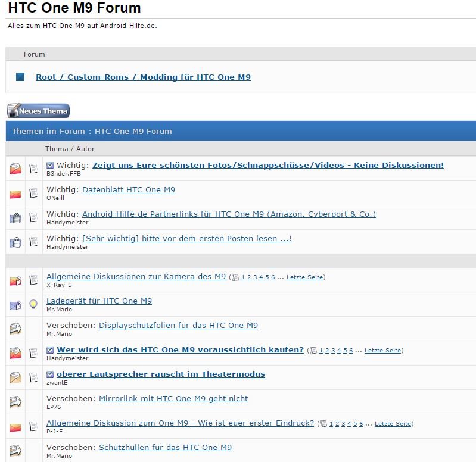Screen dimensions: 476x462
Task: Click multipage icon in the erster Eindruck row
Action: pyautogui.click(x=323, y=424)
